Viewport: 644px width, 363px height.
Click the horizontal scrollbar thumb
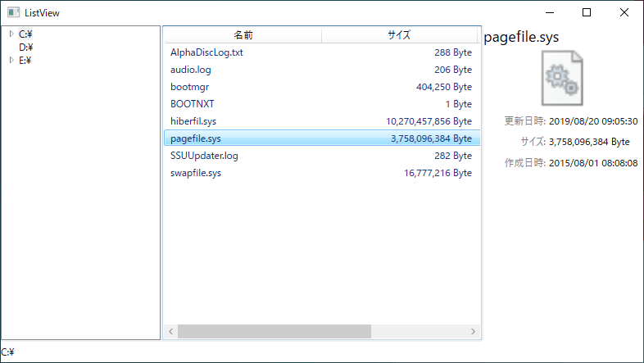[274, 331]
